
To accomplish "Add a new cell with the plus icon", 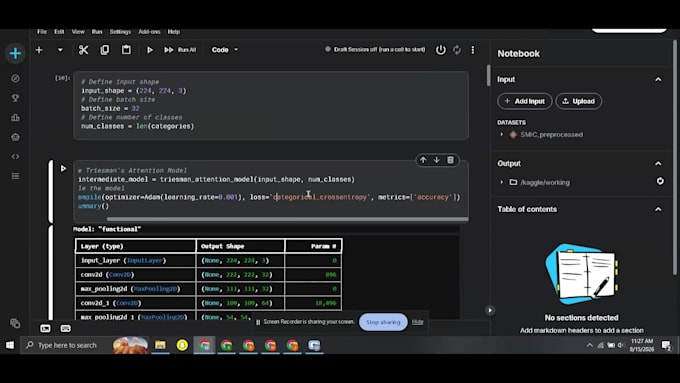I will 39,50.
